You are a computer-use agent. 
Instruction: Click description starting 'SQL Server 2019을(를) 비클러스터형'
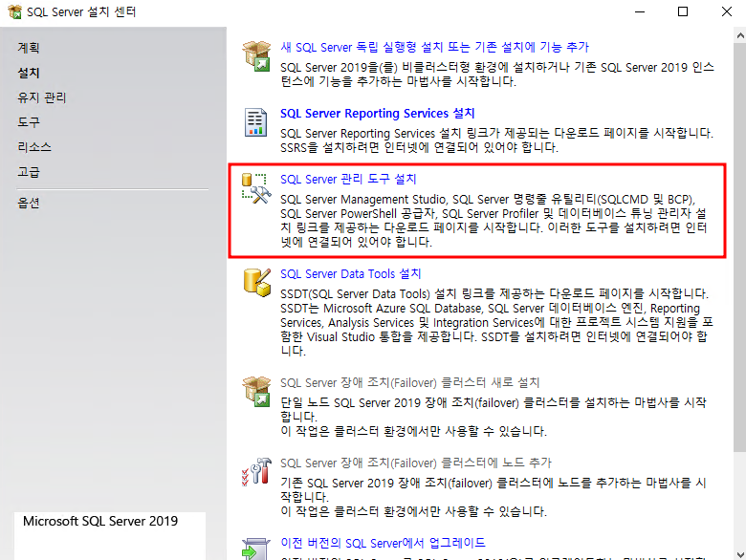pos(497,75)
